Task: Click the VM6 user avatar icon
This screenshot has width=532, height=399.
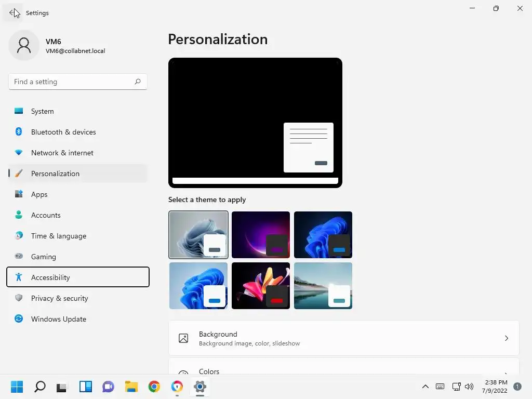Action: click(24, 45)
